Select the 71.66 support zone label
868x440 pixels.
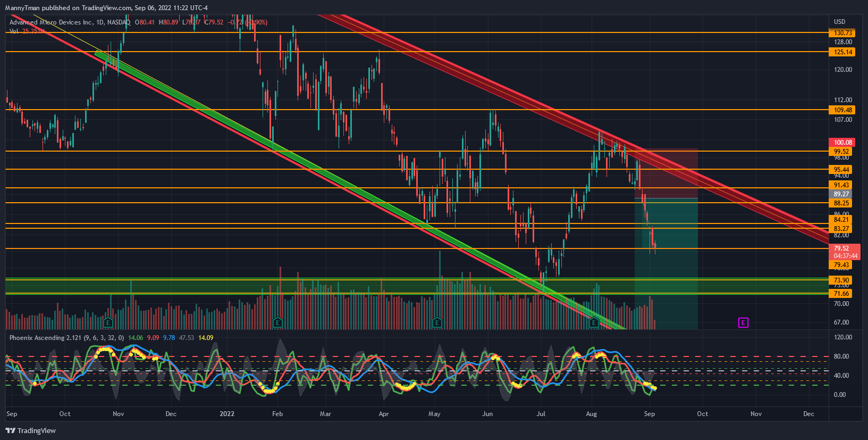pyautogui.click(x=841, y=294)
